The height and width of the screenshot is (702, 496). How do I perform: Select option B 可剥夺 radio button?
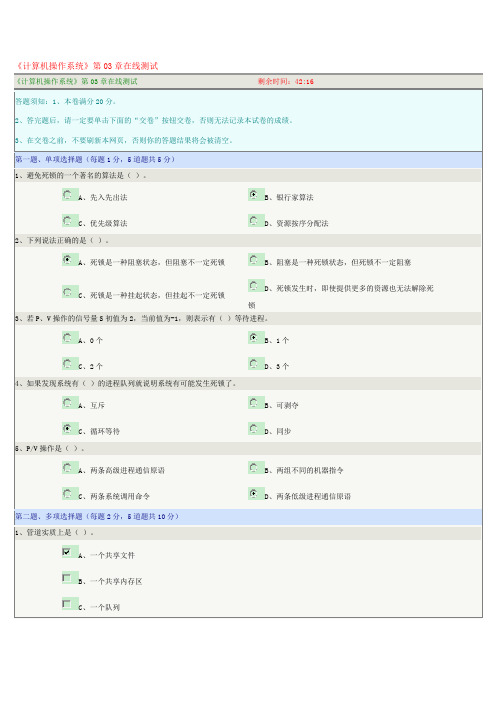254,402
